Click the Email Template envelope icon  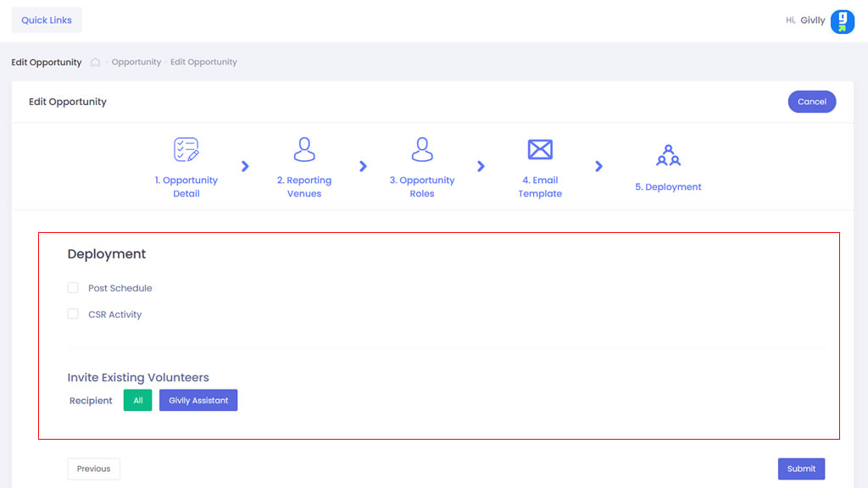point(540,150)
